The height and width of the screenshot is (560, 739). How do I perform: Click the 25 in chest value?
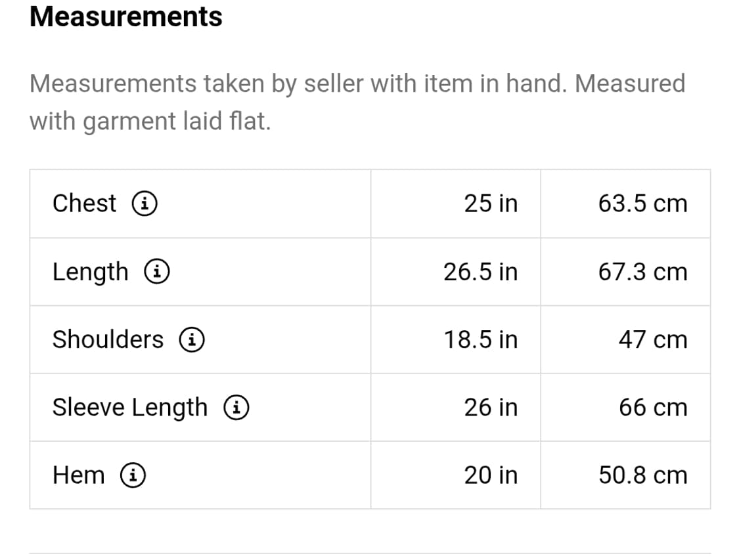point(491,204)
